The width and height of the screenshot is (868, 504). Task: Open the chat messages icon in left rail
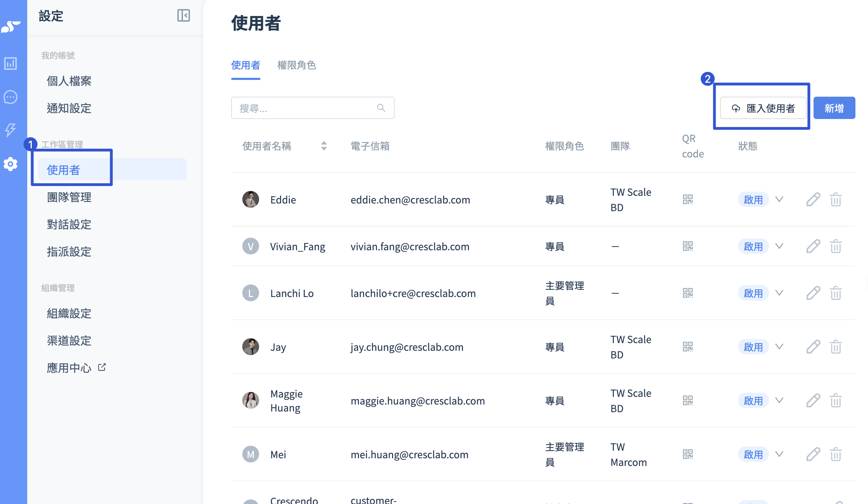[10, 97]
